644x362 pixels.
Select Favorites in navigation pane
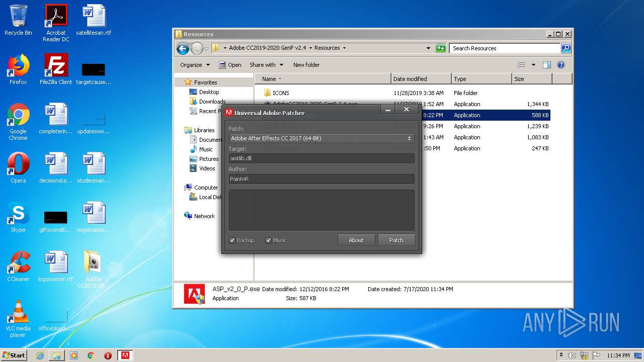click(206, 82)
